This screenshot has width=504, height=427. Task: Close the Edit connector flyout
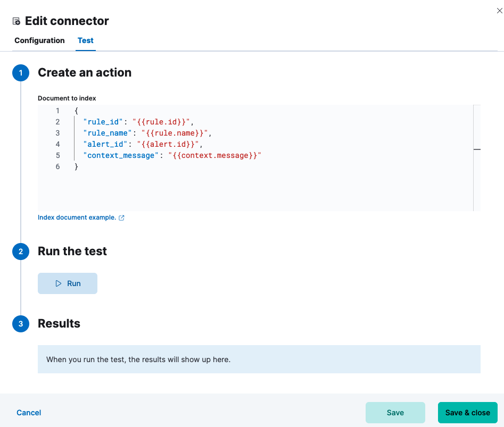coord(499,10)
